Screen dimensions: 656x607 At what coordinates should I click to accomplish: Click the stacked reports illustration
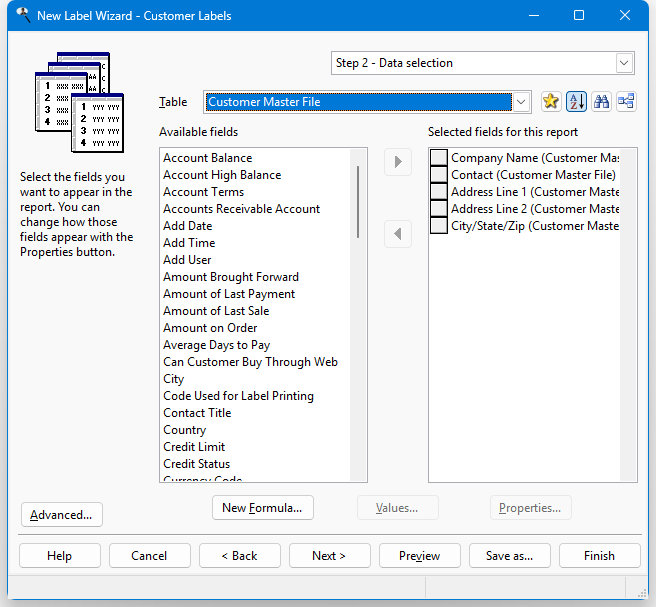pos(79,102)
